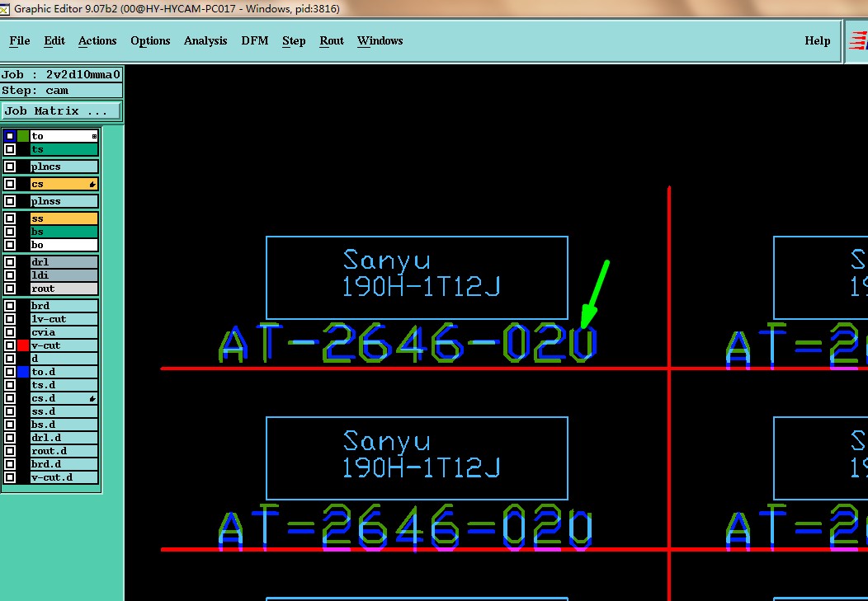
Task: Open the Rout menu
Action: [332, 41]
